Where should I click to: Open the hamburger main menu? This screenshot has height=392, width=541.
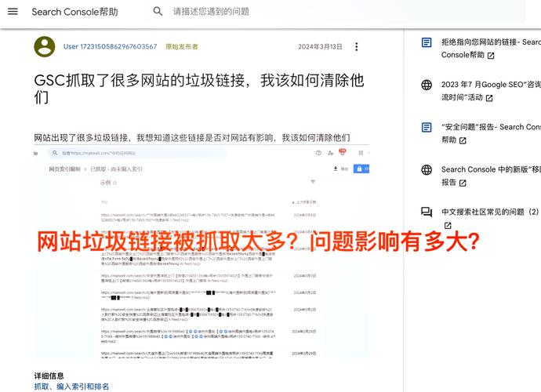13,12
